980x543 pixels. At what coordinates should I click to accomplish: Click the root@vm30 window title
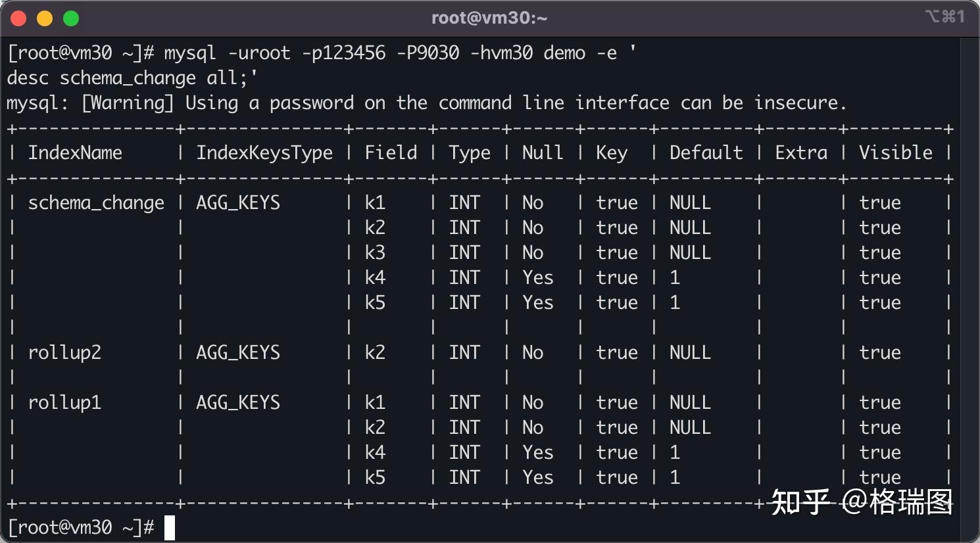click(489, 18)
